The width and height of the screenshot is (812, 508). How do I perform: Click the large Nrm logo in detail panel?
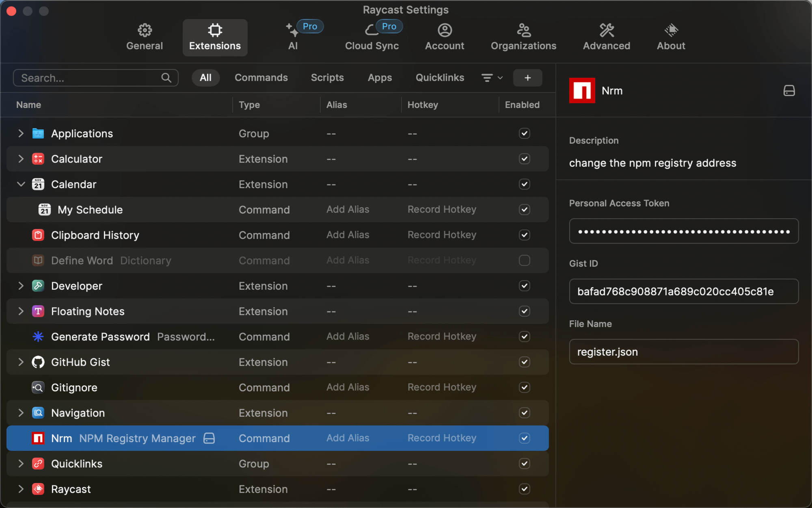pos(582,90)
